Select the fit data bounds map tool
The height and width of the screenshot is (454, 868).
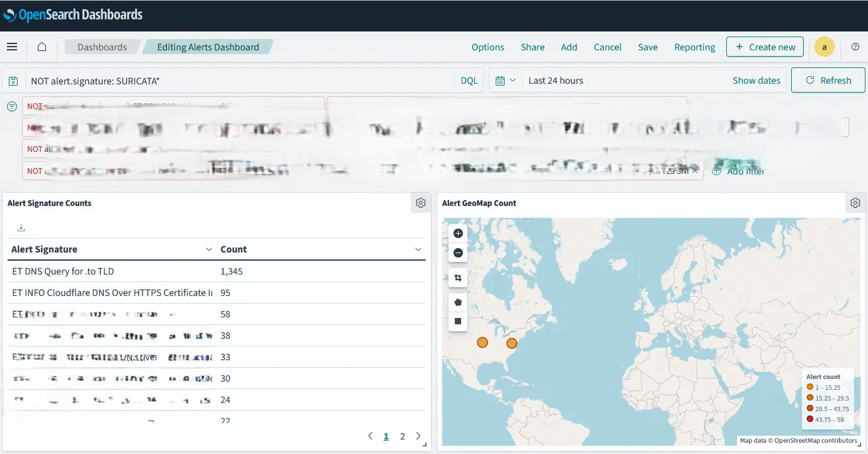(x=458, y=278)
